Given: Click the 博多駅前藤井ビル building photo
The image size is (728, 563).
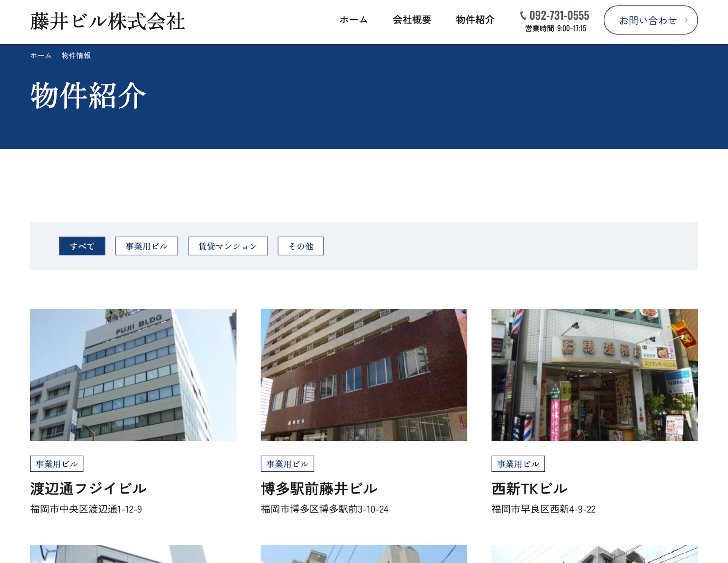Looking at the screenshot, I should (x=364, y=375).
